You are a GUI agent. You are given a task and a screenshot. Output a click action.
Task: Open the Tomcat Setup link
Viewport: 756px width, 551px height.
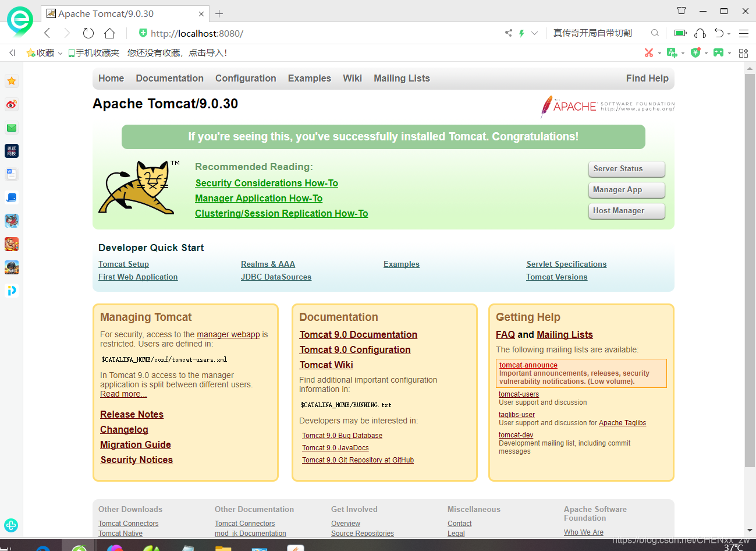click(123, 264)
